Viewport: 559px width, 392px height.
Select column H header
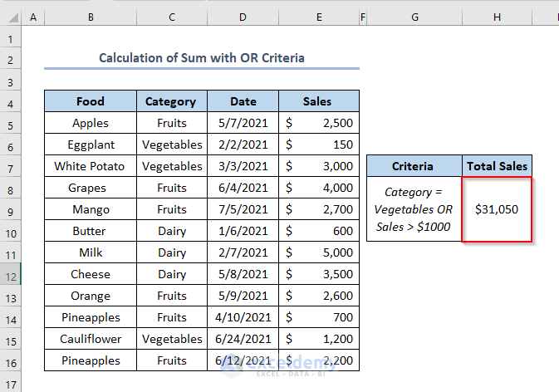(497, 17)
